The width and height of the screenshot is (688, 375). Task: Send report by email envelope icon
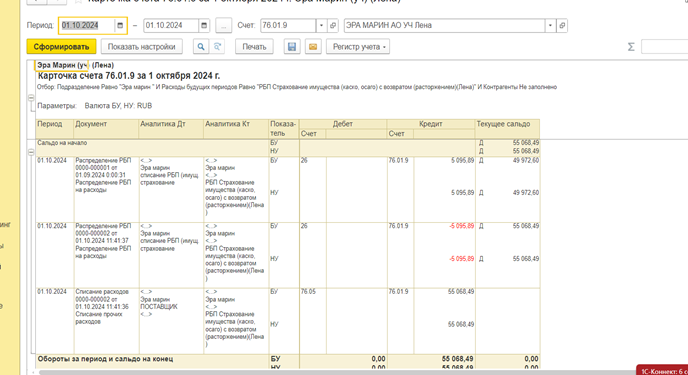click(313, 46)
